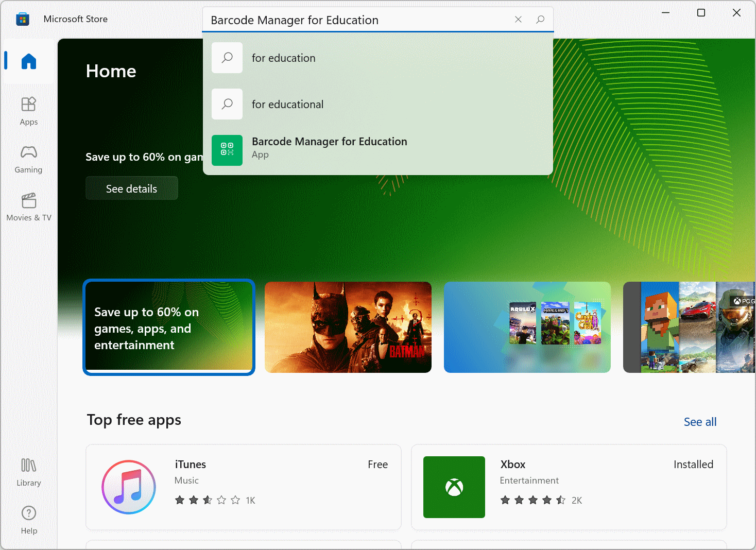The image size is (756, 550).
Task: Go to the Apps section
Action: [29, 111]
